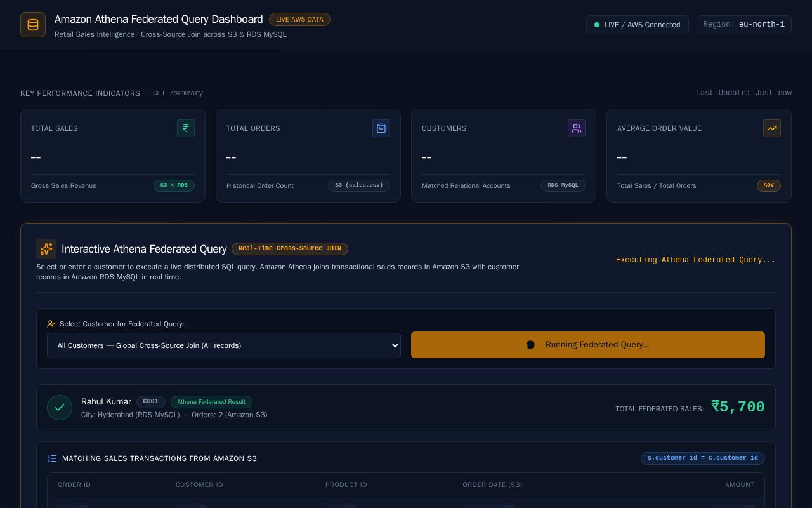Click the AOV tag

tap(769, 185)
